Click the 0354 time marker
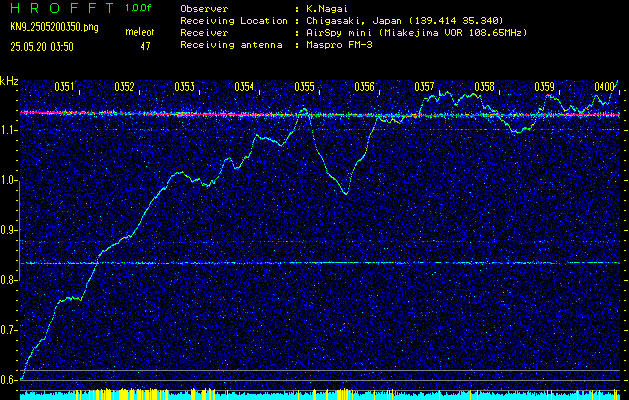The image size is (629, 400). (244, 87)
